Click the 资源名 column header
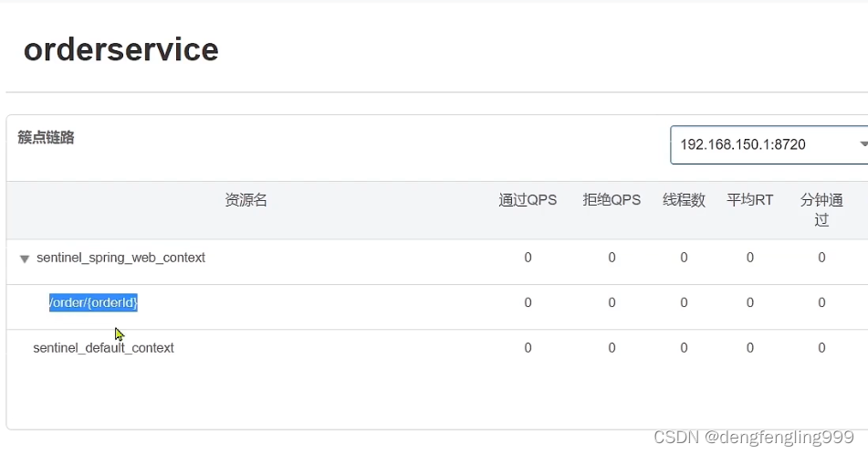 [246, 200]
